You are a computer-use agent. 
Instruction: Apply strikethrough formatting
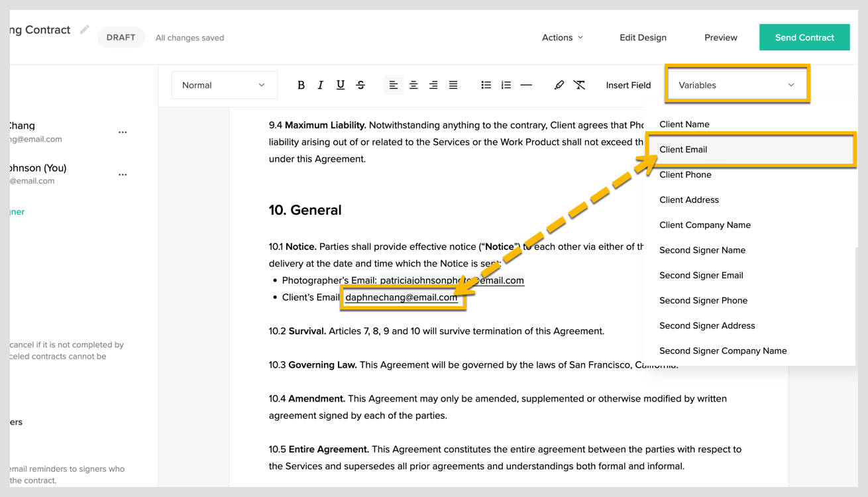click(x=360, y=85)
